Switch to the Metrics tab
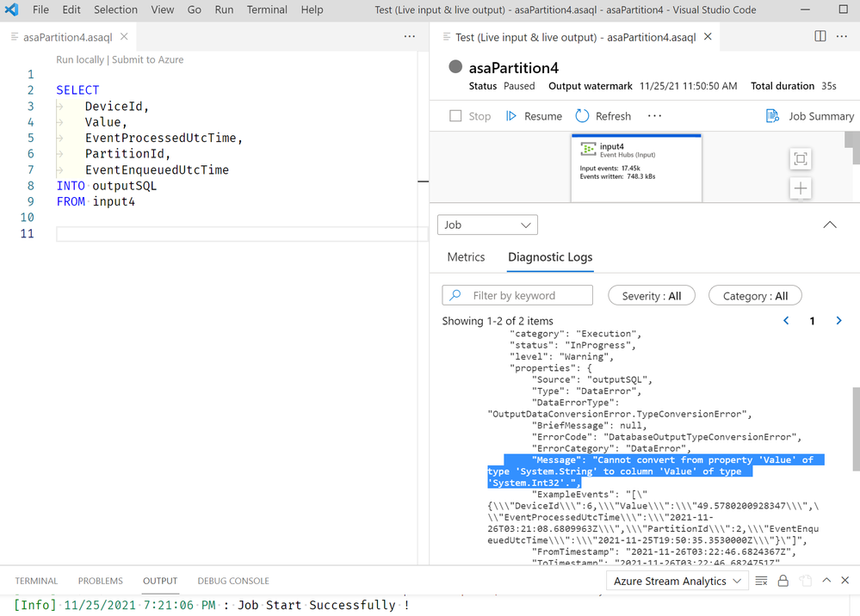The image size is (860, 616). tap(466, 257)
